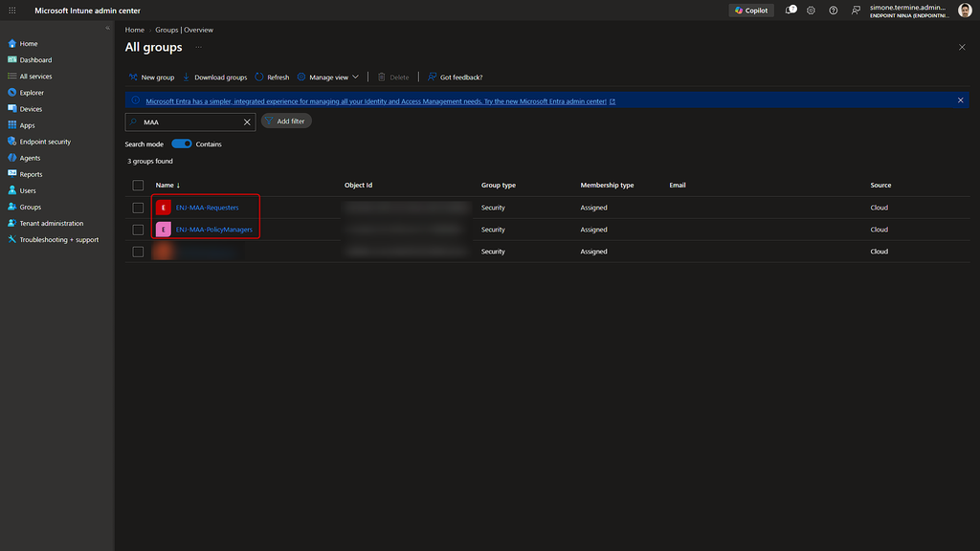Open the Settings gear icon

point(812,11)
